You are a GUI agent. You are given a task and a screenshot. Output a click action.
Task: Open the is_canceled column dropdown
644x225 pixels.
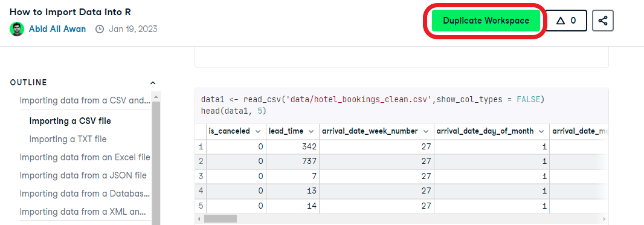coord(258,131)
